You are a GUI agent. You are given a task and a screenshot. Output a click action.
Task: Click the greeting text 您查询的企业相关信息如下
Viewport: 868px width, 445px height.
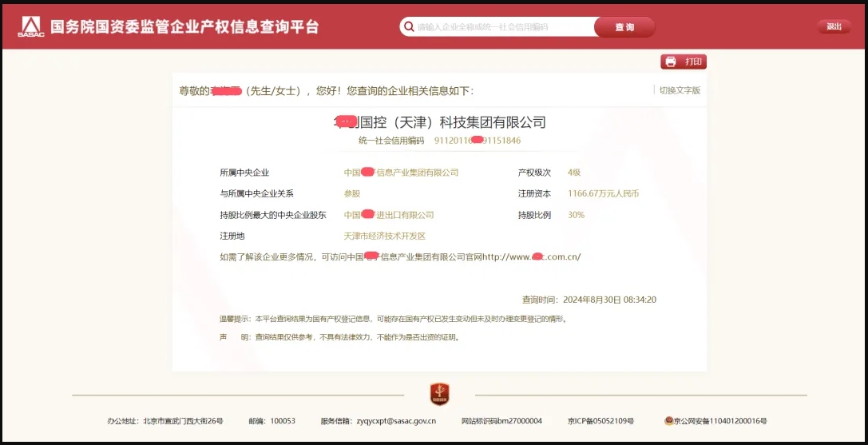click(x=410, y=90)
